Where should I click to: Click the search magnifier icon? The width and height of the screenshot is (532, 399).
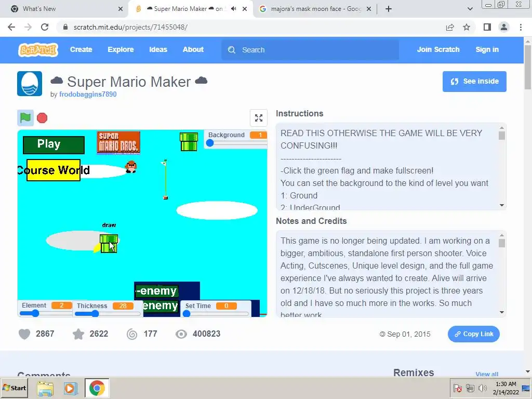click(232, 50)
